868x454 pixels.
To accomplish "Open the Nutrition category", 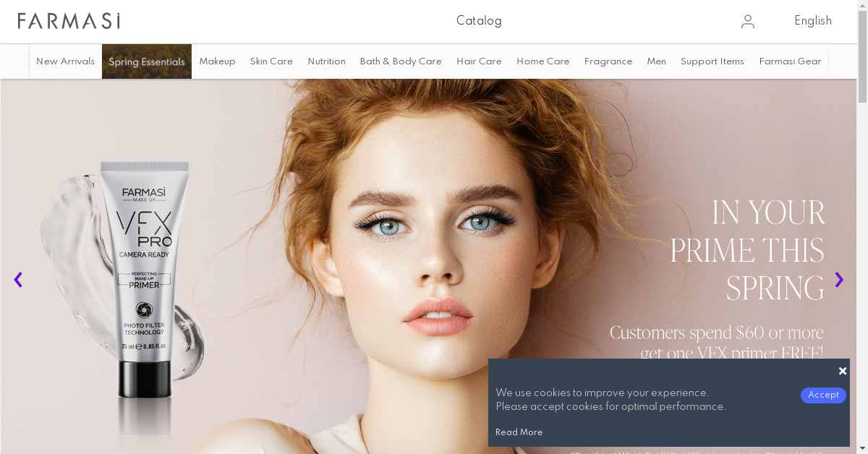I will point(326,61).
